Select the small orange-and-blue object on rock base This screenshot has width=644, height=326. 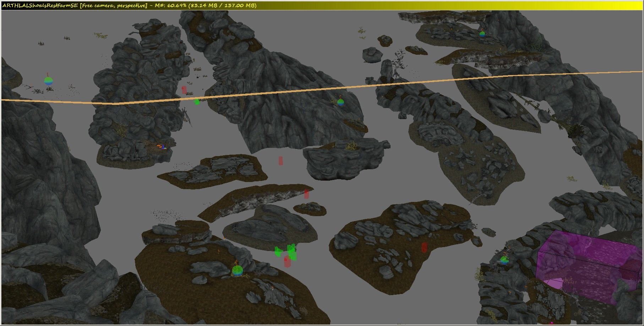[x=161, y=146]
